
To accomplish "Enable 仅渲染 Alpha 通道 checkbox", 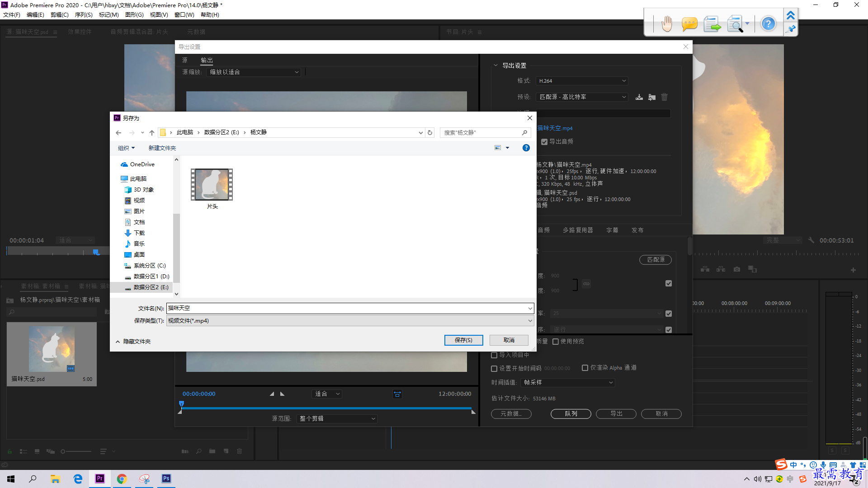I will click(585, 368).
